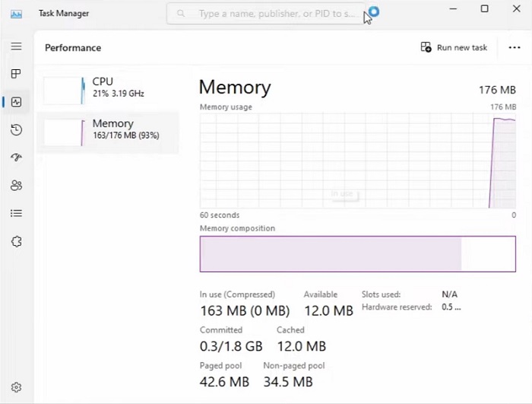
Task: Click the CPU mini graph thumbnail
Action: tap(63, 90)
